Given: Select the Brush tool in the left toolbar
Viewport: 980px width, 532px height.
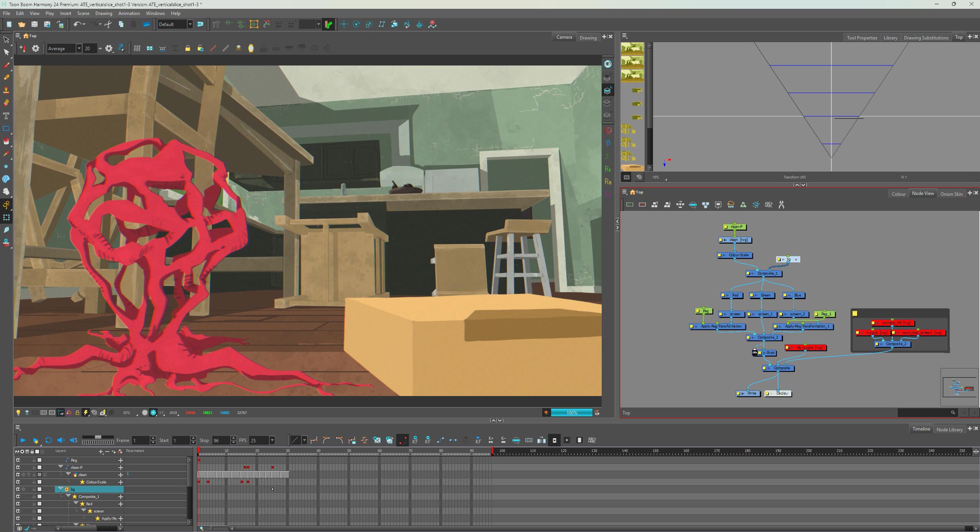Looking at the screenshot, I should (6, 65).
